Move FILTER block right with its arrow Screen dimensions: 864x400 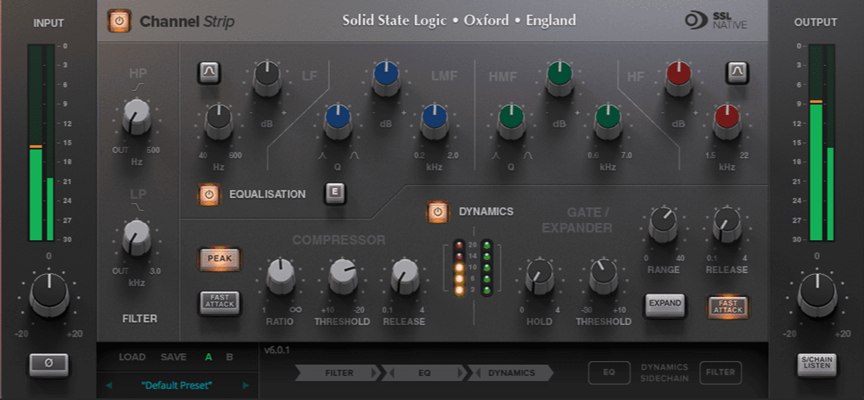[374, 373]
